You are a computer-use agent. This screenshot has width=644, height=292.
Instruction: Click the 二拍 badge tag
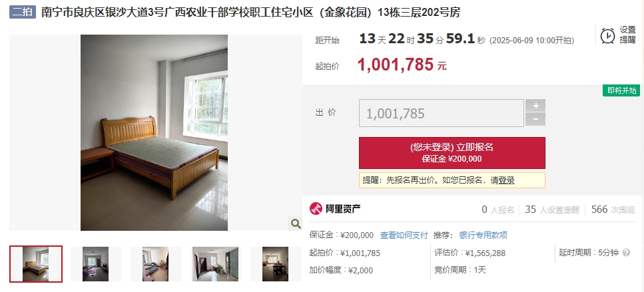pos(23,12)
